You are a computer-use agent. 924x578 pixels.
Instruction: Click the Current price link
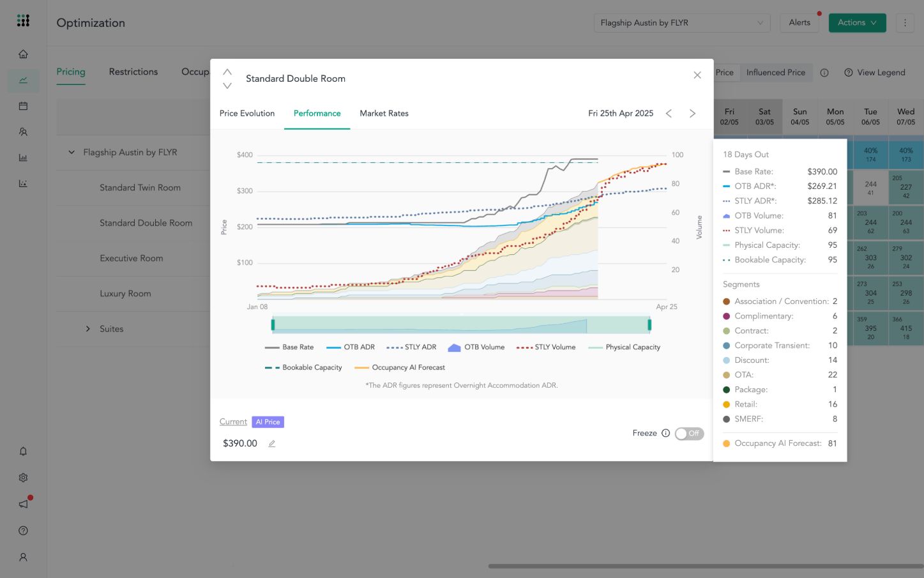pos(233,422)
